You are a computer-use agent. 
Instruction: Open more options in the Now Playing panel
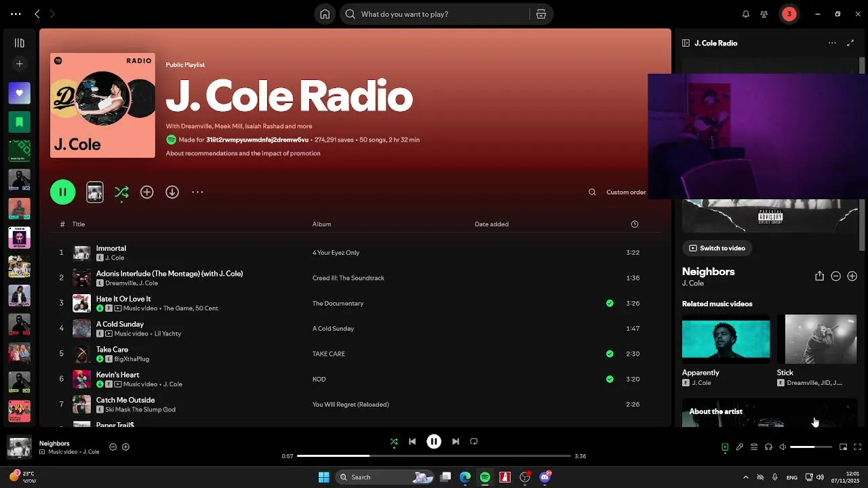pyautogui.click(x=832, y=43)
